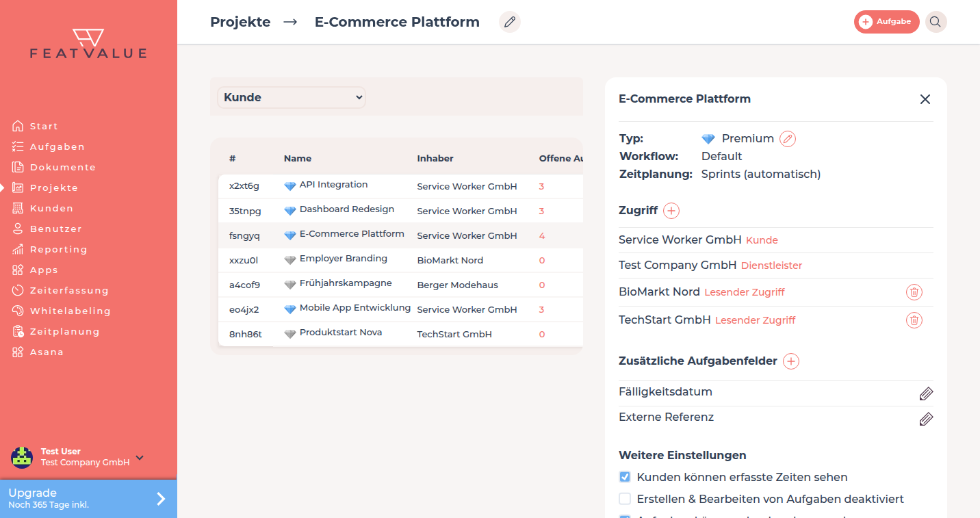Create a new task with Aufgabe button
Viewport: 980px width, 518px height.
(886, 22)
